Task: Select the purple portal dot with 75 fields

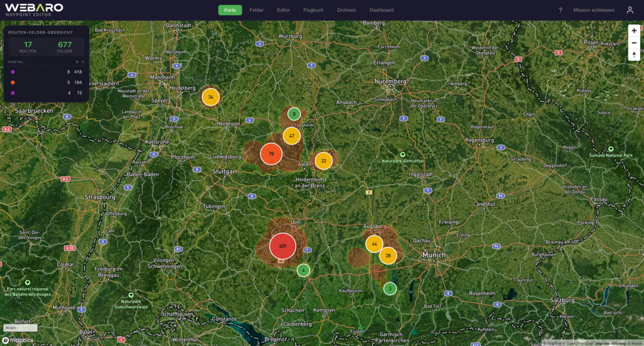Action: [x=13, y=93]
